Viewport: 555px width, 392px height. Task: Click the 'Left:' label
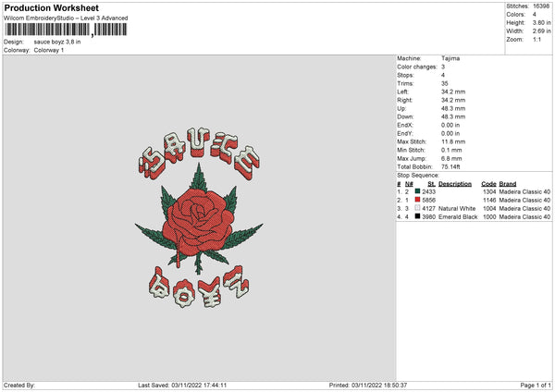pos(402,92)
